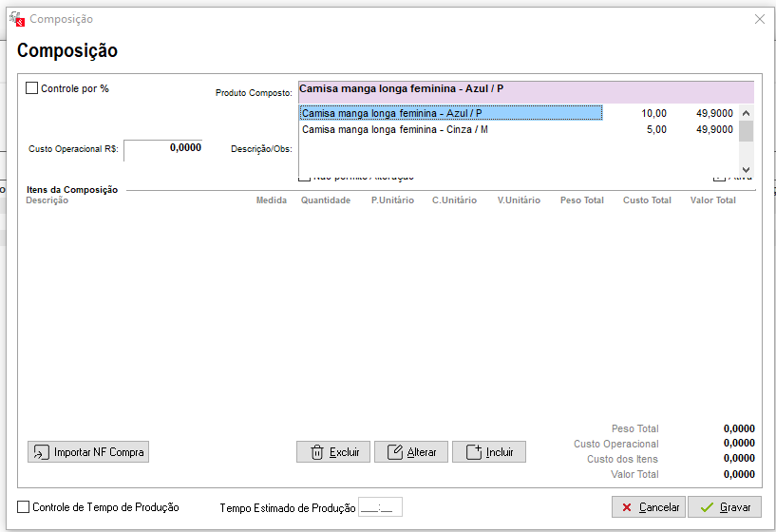776x532 pixels.
Task: Save using the Gravar checkmark button
Action: pos(725,507)
